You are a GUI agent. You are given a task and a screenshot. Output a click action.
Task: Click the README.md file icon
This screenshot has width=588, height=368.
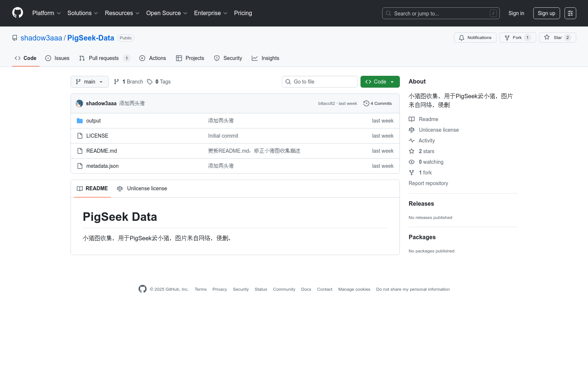pos(80,151)
